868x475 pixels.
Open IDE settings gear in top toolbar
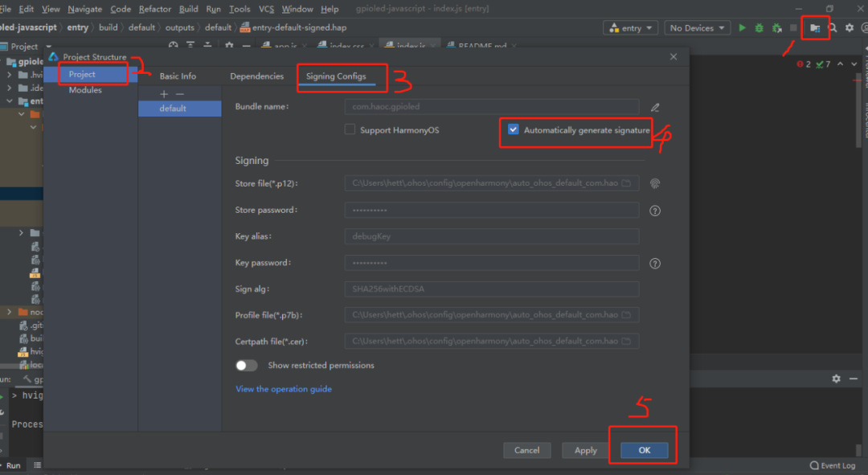(x=850, y=27)
